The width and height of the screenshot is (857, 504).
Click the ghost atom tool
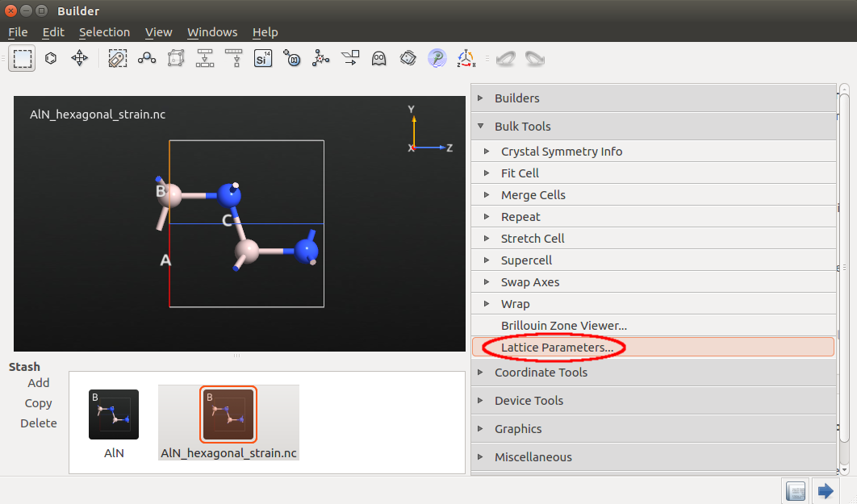click(378, 58)
